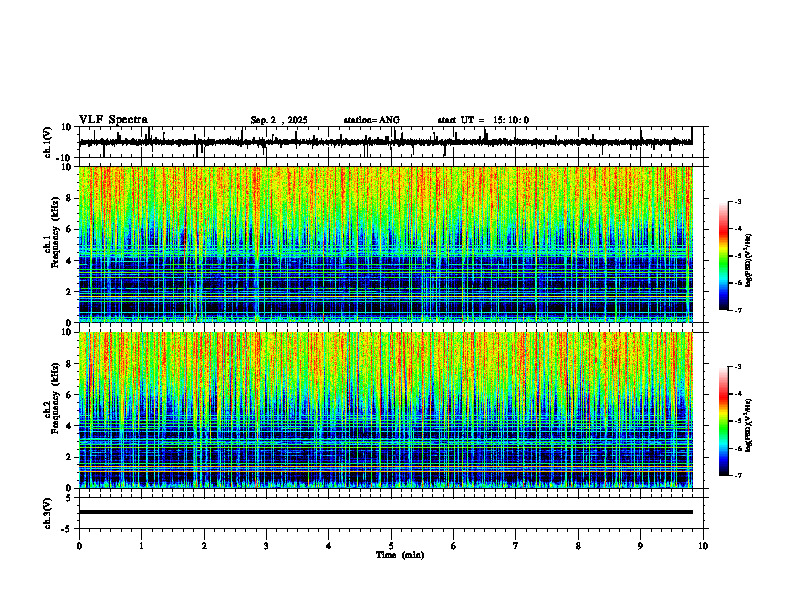792x612 pixels.
Task: Click the "4" kHz tick on ch.1 spectrogram
Action: click(69, 261)
